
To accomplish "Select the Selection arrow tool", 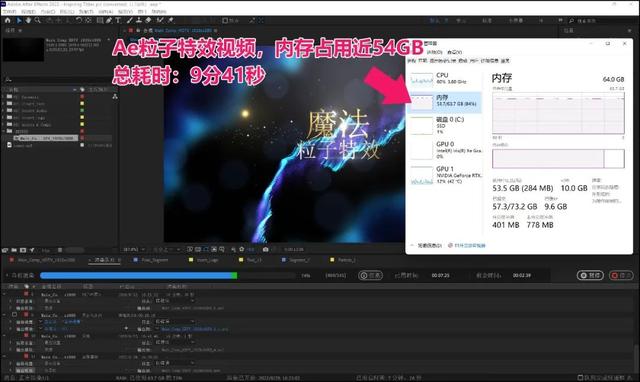I will click(19, 20).
